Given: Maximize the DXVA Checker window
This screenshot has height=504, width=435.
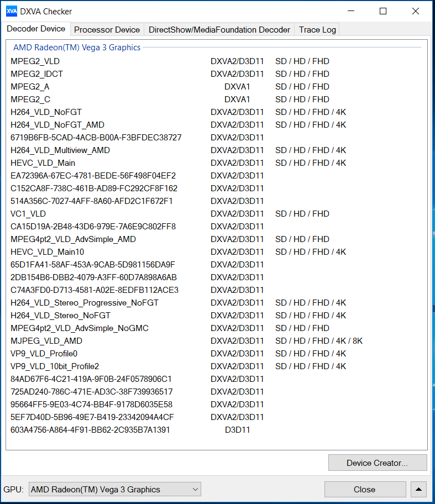Looking at the screenshot, I should (x=383, y=11).
